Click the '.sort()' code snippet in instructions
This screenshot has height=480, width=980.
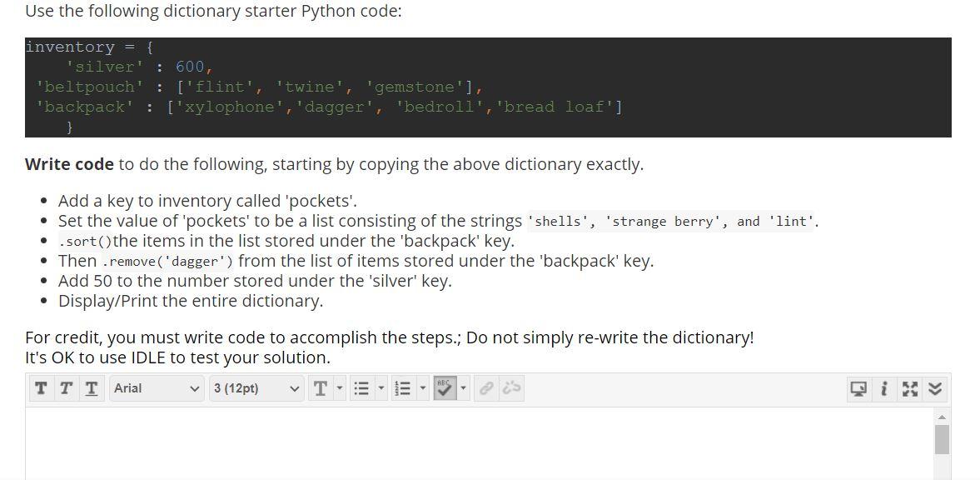point(86,241)
